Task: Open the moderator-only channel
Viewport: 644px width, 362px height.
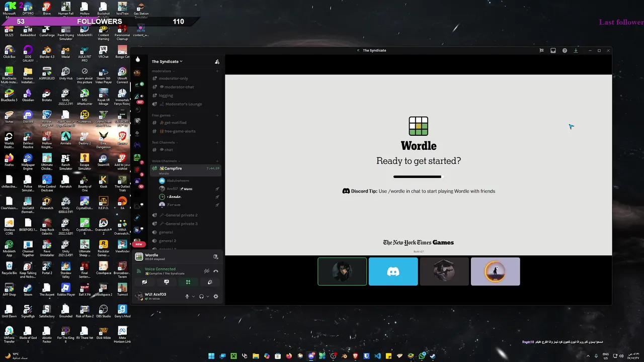Action: click(186, 78)
